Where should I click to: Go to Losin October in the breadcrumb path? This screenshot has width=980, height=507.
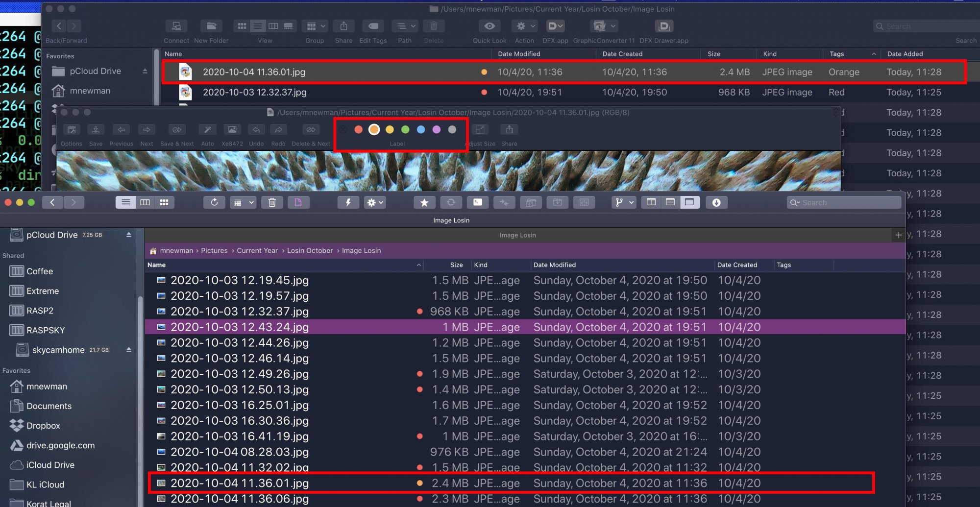tap(310, 251)
